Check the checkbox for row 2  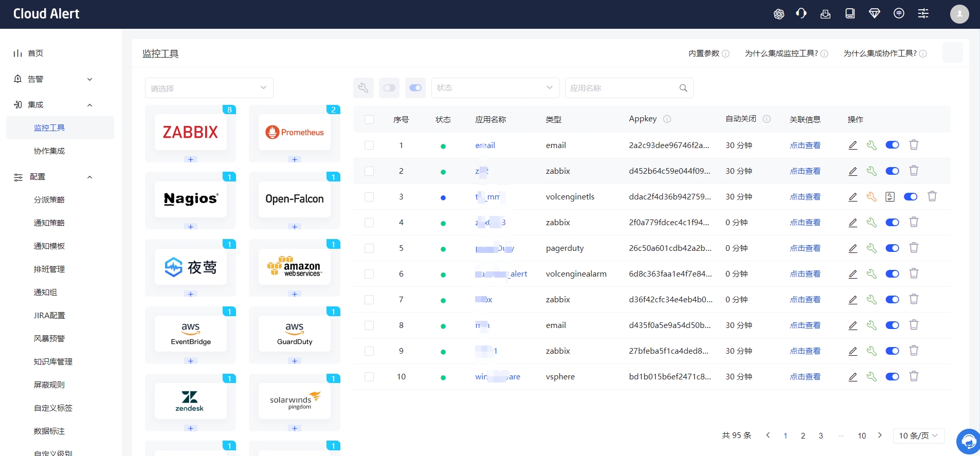(x=369, y=171)
